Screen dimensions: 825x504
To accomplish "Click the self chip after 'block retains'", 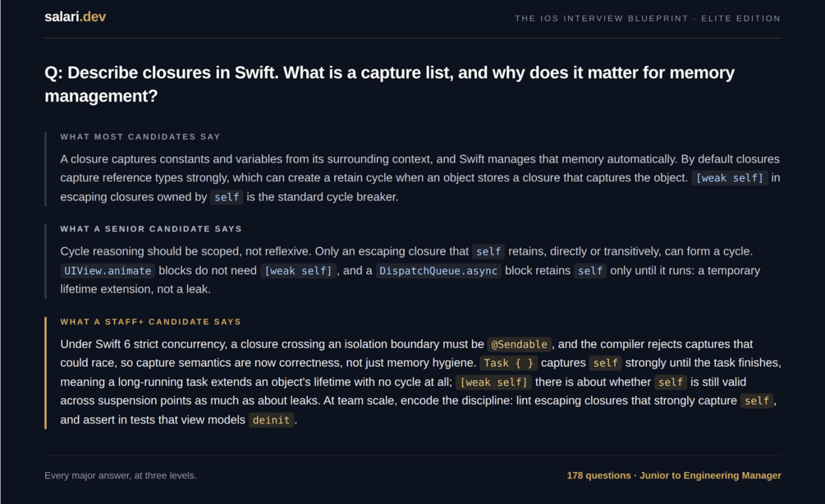I will 589,270.
